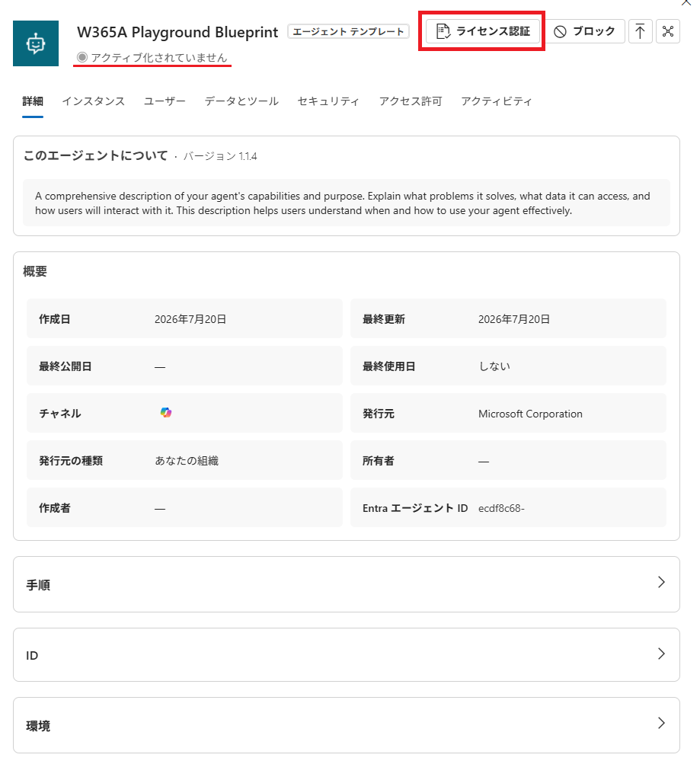Click the 発行元の種類 label
700x761 pixels.
pos(71,461)
